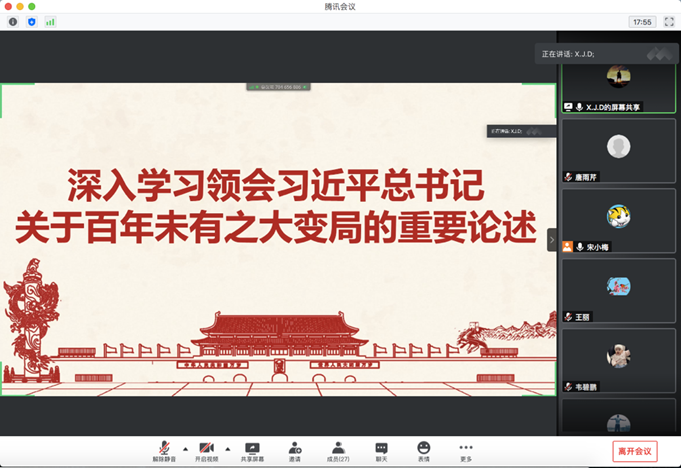The image size is (681, 468).
Task: Click the 表情 emoji reactions icon
Action: (x=424, y=447)
